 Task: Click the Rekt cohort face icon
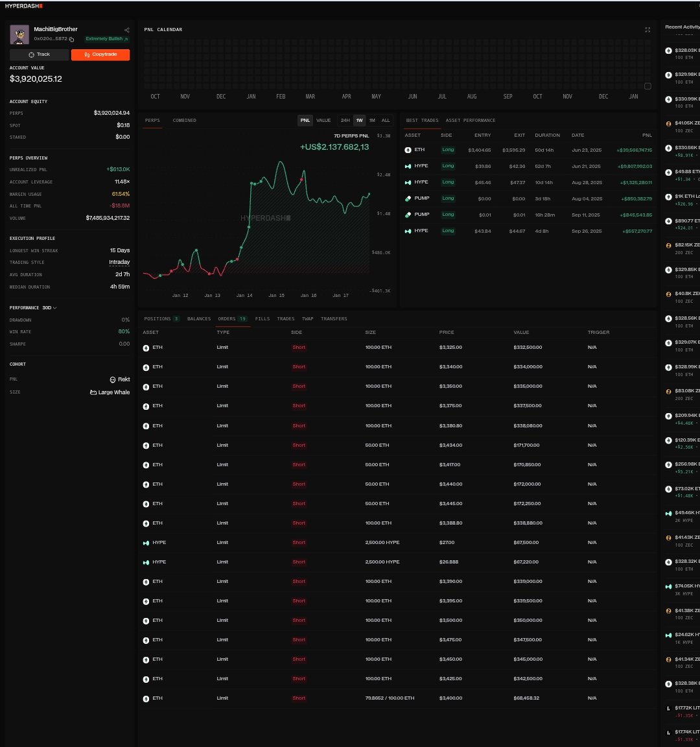click(113, 379)
